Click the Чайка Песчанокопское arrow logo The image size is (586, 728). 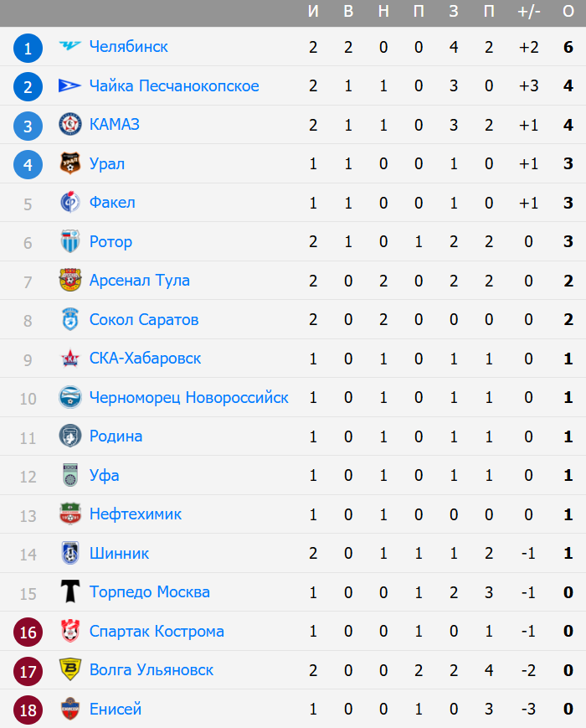coord(70,85)
